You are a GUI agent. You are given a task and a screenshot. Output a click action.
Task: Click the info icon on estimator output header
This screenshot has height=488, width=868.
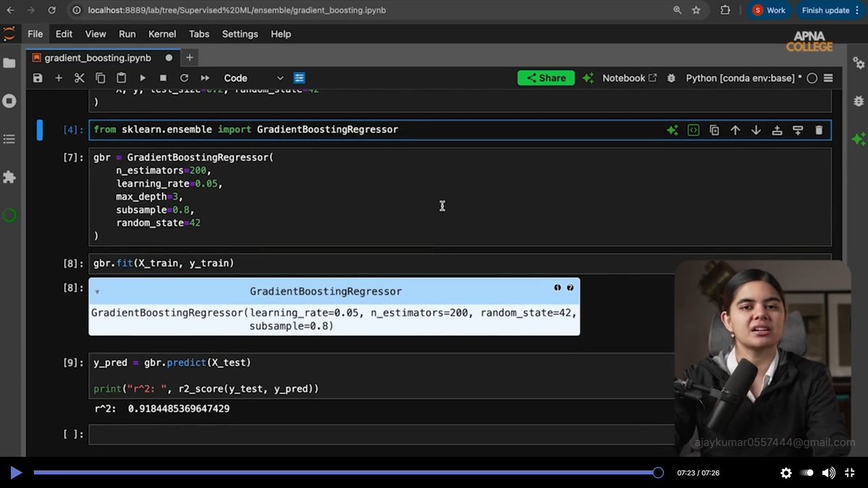[557, 288]
